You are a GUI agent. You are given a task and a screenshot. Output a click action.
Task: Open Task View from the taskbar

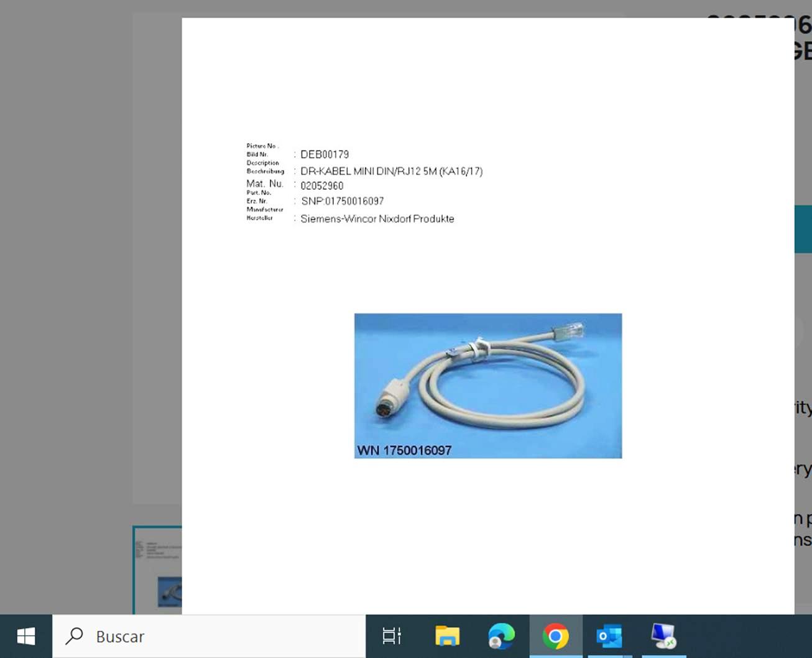391,636
